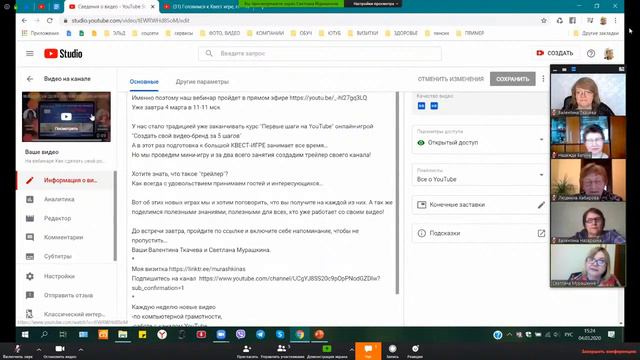Viewport: 640px width, 360px height.
Task: Click Пригласить in the Zoom toolbar
Action: (247, 351)
